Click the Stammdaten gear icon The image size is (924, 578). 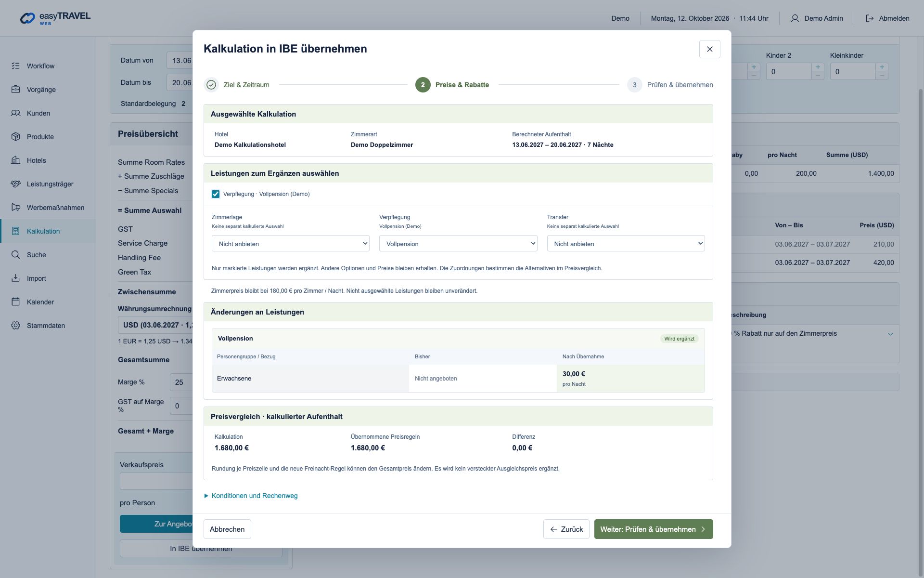click(16, 326)
